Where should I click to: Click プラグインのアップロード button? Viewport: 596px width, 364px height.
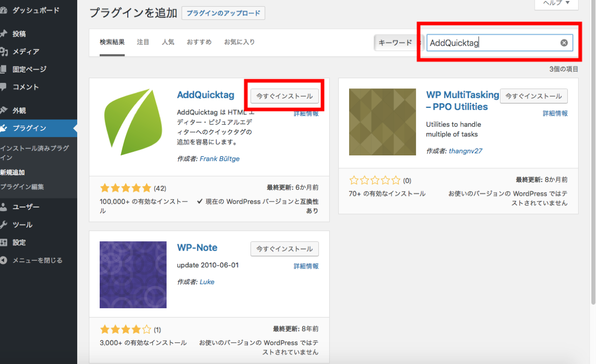point(223,13)
